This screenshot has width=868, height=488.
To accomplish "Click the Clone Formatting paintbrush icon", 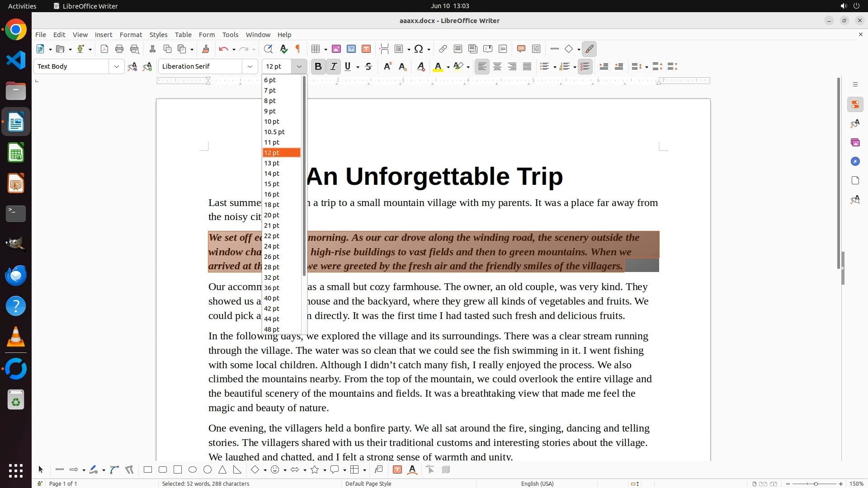I will coord(206,49).
